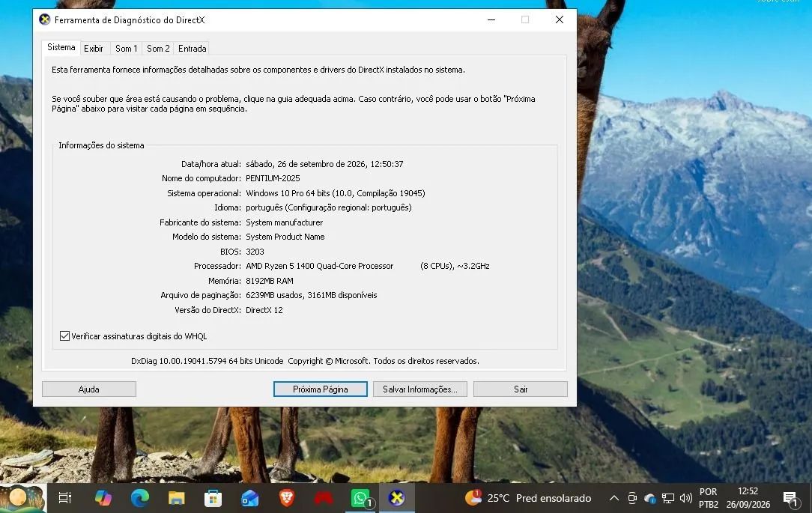812x513 pixels.
Task: Click the memory value 8192MB RAM
Action: 270,281
